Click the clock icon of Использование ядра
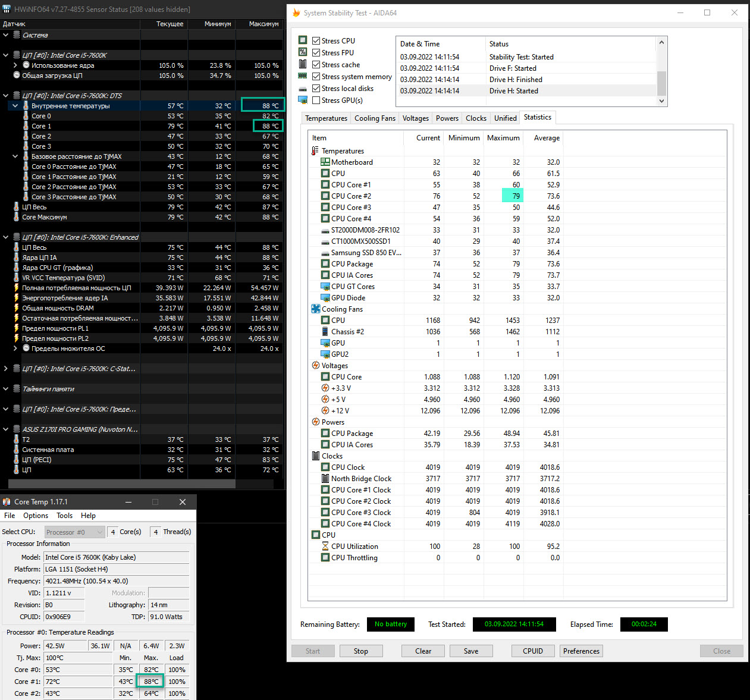The height and width of the screenshot is (700, 750). pos(26,65)
